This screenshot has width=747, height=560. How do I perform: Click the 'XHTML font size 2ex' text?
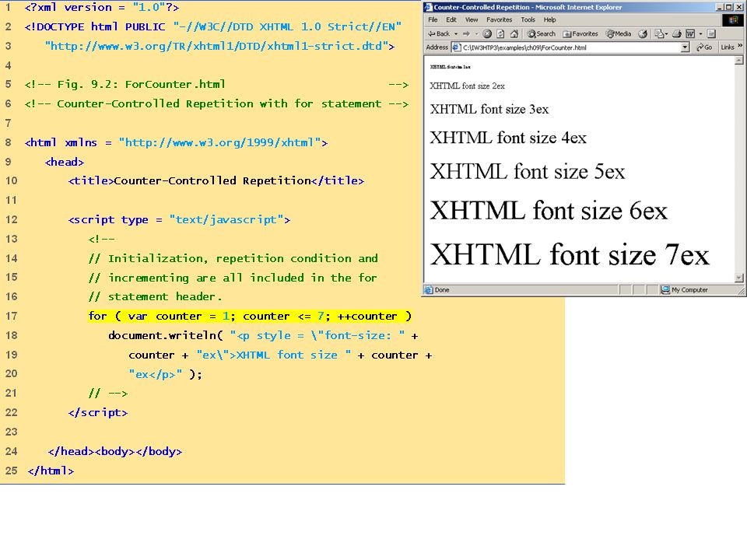point(468,86)
